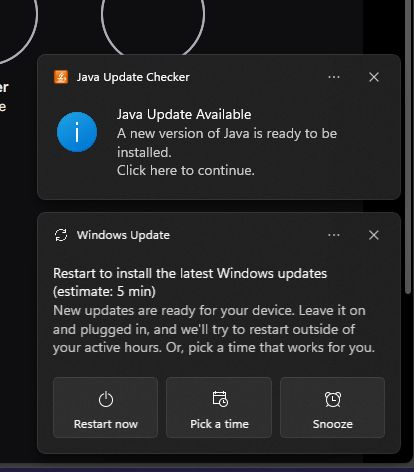
Task: Click the Java Update Checker app icon
Action: [61, 77]
